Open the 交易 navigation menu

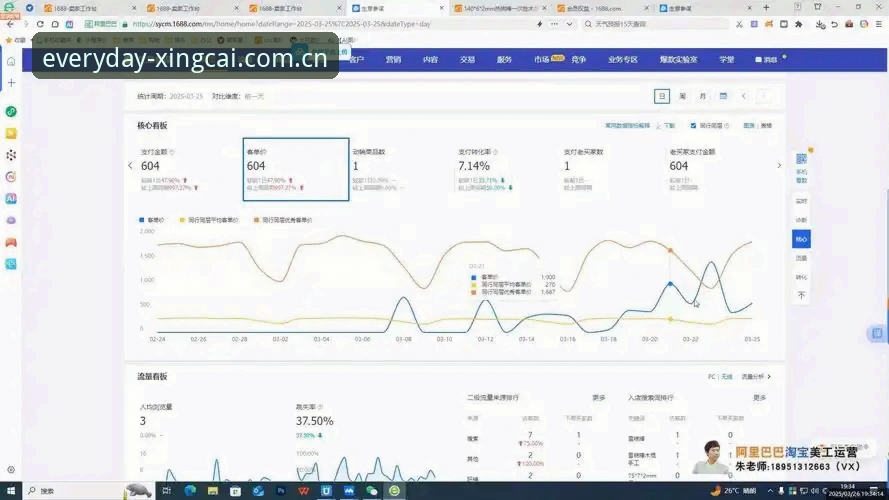tap(467, 60)
